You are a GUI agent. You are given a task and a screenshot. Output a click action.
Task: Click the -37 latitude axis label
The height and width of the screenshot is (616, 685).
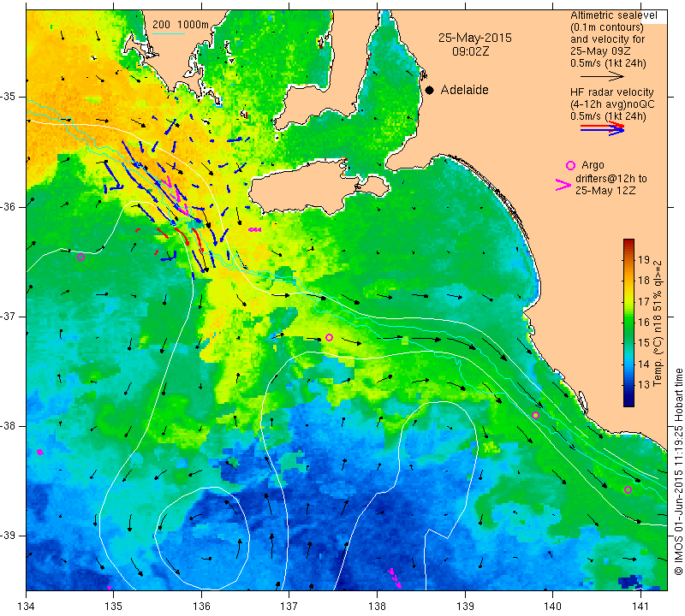pos(8,316)
